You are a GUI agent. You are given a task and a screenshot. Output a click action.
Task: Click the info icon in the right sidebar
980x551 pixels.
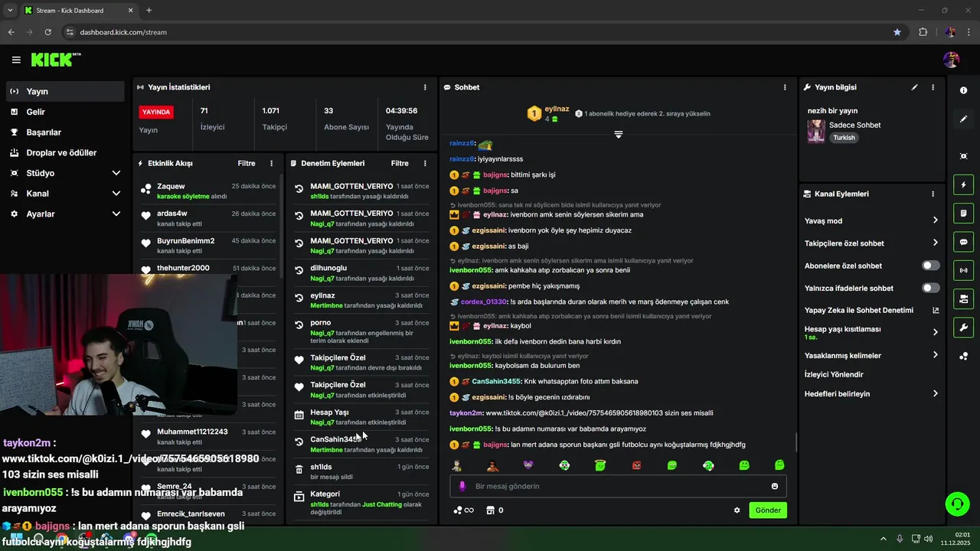coord(963,90)
